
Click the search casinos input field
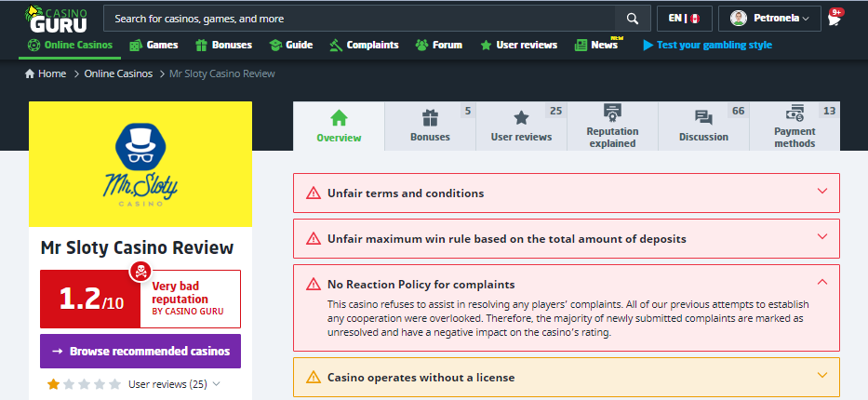click(358, 19)
